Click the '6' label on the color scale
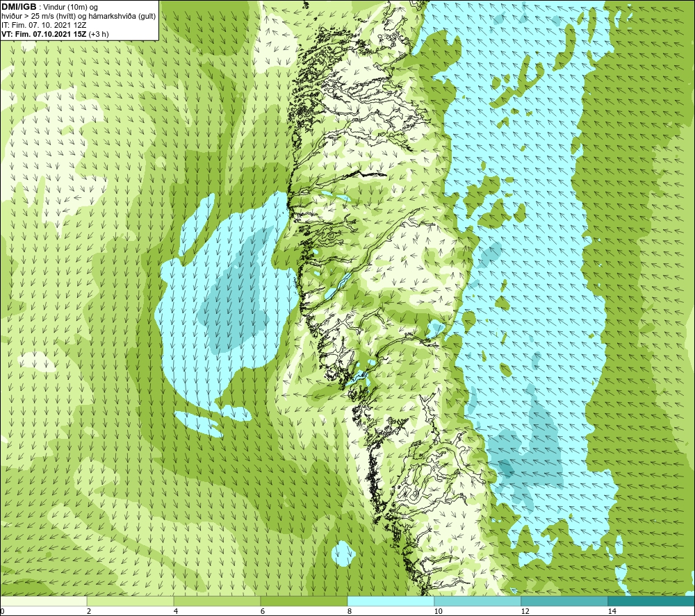Screen dimensions: 695x616 (x=263, y=612)
